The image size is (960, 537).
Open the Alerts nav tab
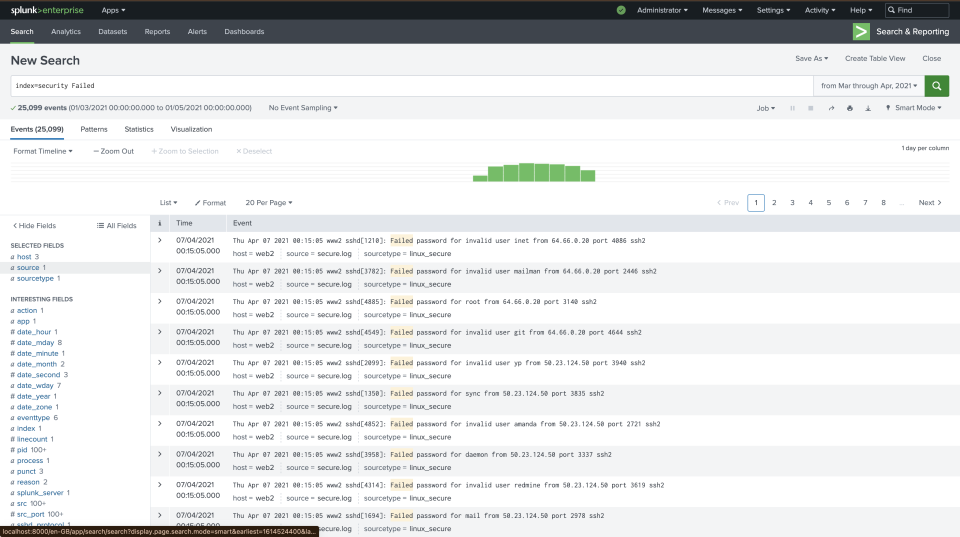pos(197,31)
